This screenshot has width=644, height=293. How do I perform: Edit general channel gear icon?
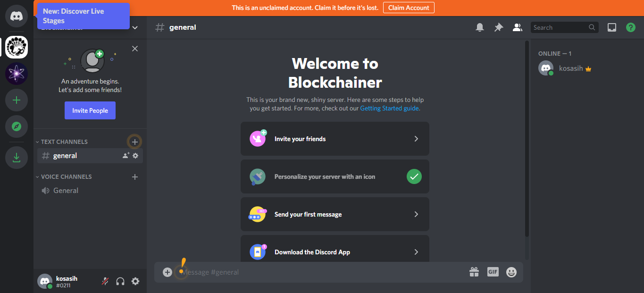point(135,156)
